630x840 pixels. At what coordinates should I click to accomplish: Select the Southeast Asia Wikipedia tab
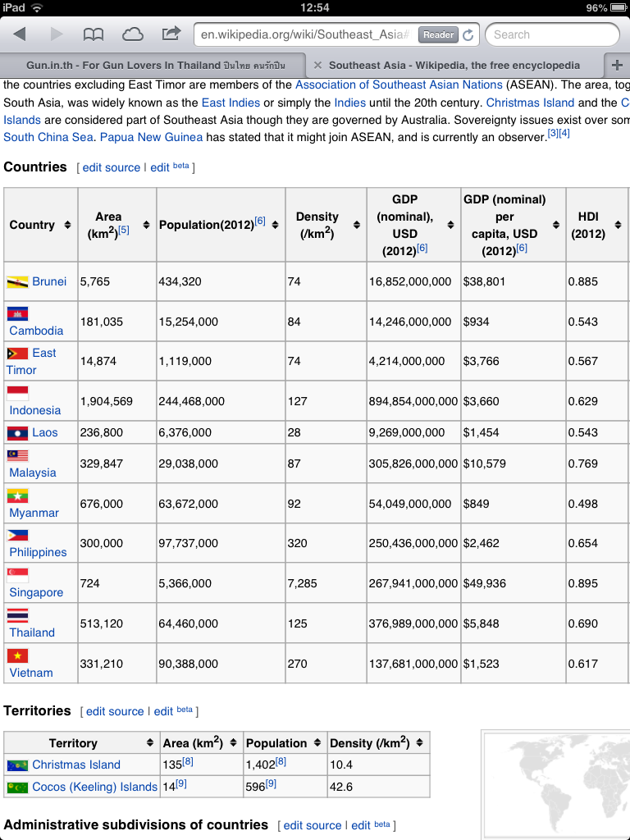(x=454, y=66)
